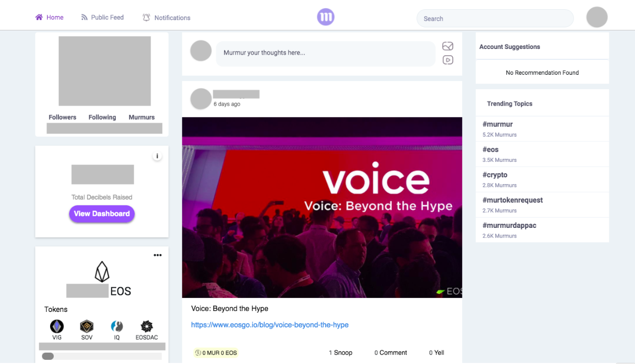Screen dimensions: 635x364
Task: Click the Account Suggestions heading
Action: pos(510,46)
